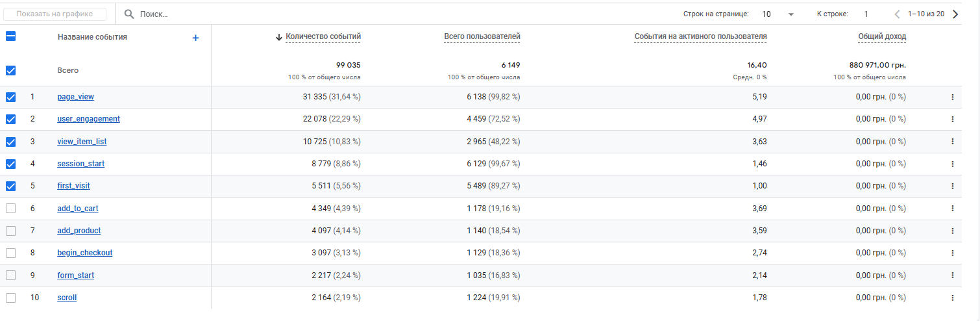Toggle the select-all header checkbox
Viewport: 980px width, 321px height.
[x=10, y=37]
